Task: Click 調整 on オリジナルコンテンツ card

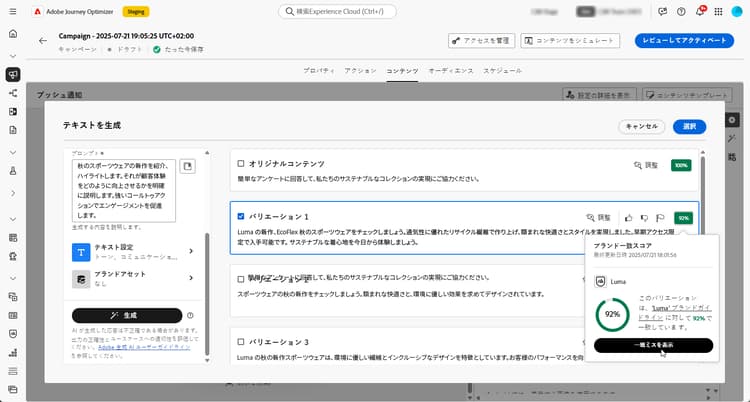Action: pos(646,165)
